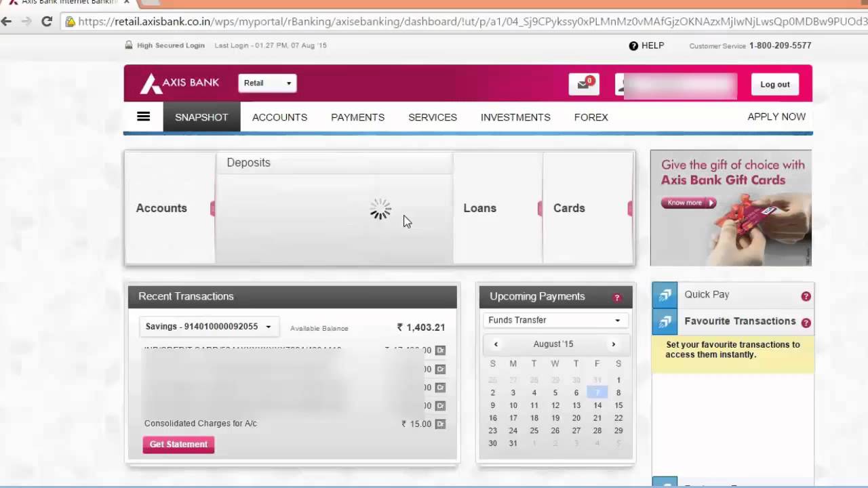Click the secure padlock icon in address bar

(x=70, y=21)
